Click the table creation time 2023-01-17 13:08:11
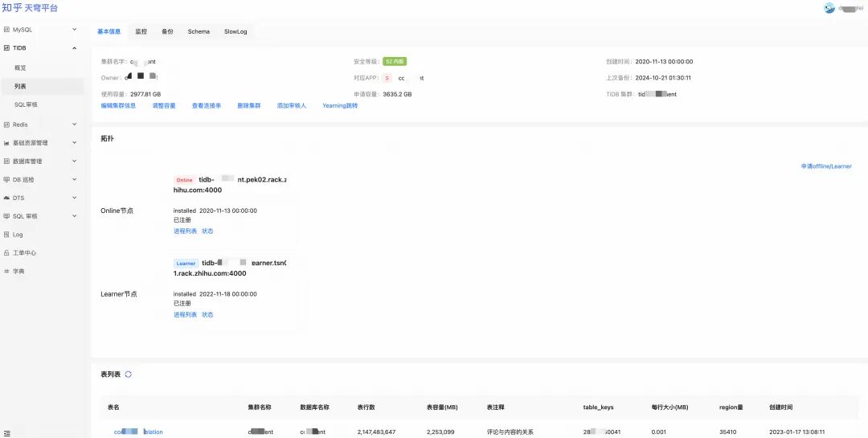 (797, 432)
